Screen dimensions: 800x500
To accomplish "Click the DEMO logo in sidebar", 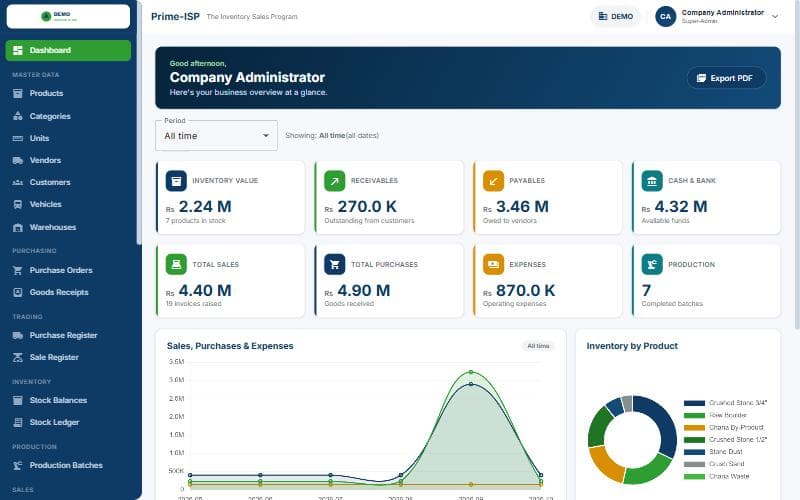I will [x=68, y=16].
